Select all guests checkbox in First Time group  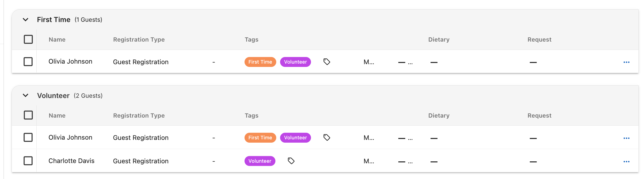[28, 39]
